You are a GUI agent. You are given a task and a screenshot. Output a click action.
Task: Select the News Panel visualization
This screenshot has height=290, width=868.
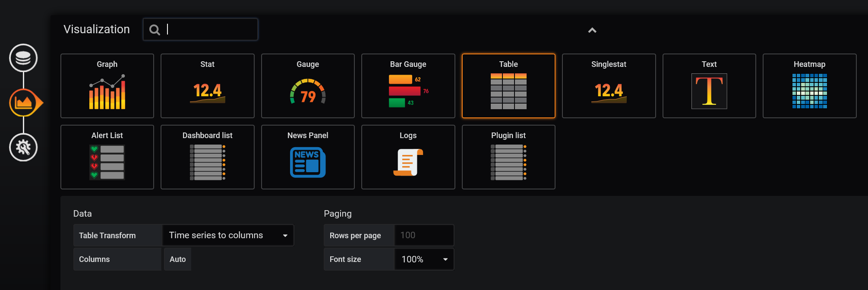[x=308, y=157]
